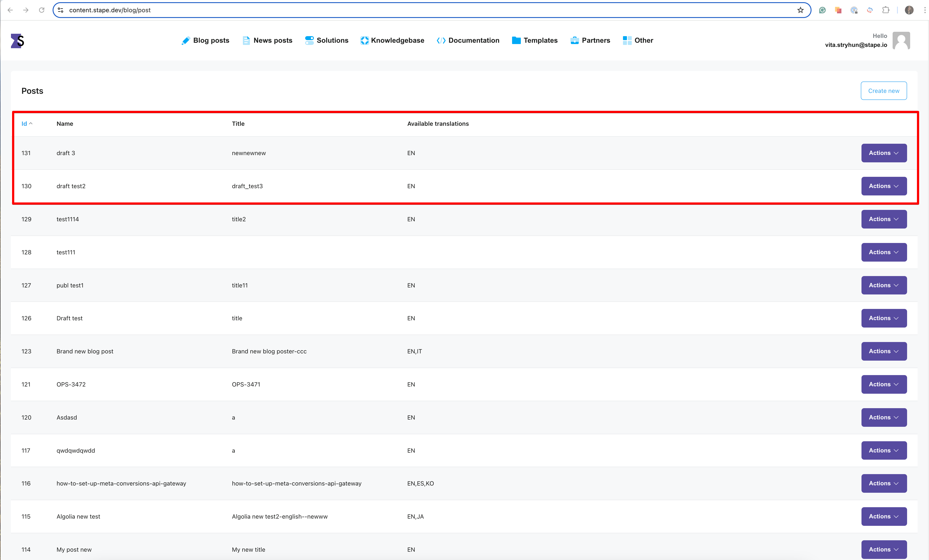Click the Documentation code brackets icon

pyautogui.click(x=441, y=41)
